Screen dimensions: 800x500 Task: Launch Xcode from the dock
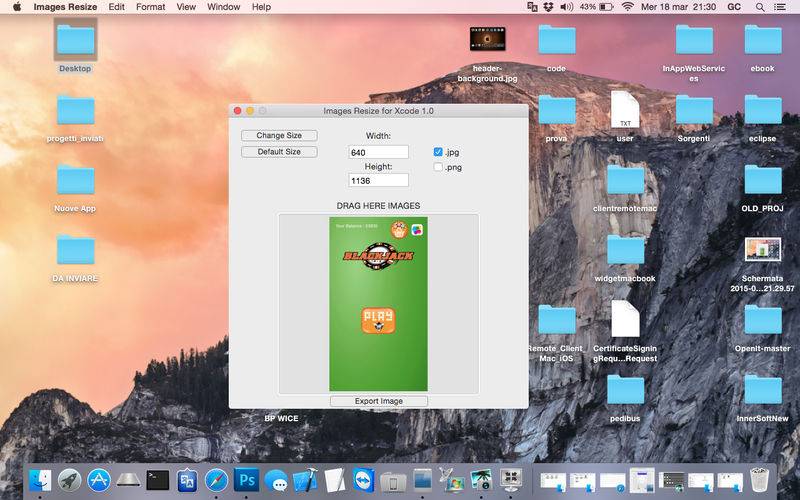point(305,481)
